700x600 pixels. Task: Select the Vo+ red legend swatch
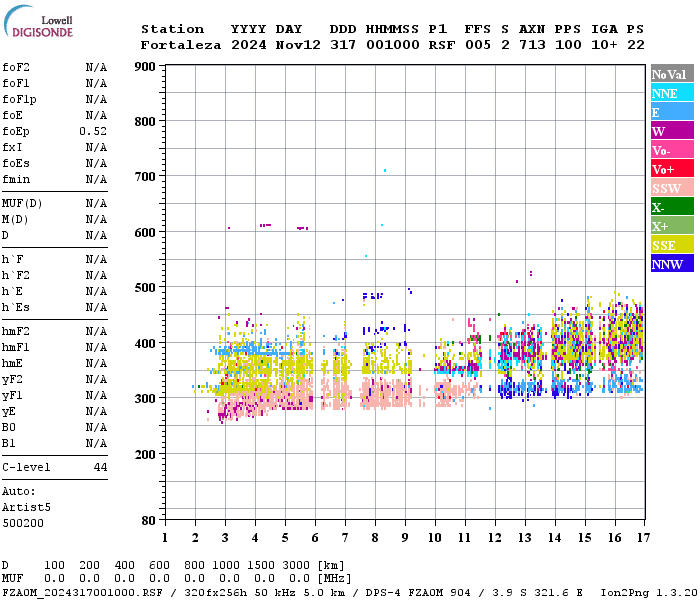tap(672, 169)
